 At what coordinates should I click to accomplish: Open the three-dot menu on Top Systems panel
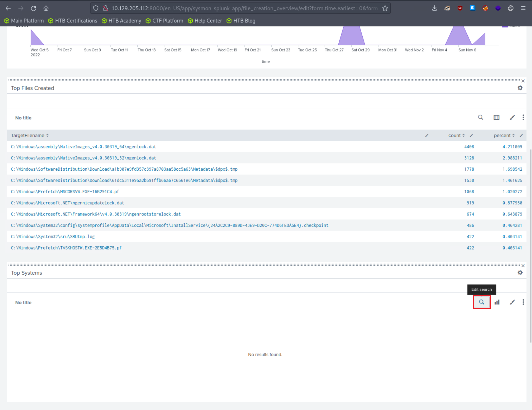point(523,302)
